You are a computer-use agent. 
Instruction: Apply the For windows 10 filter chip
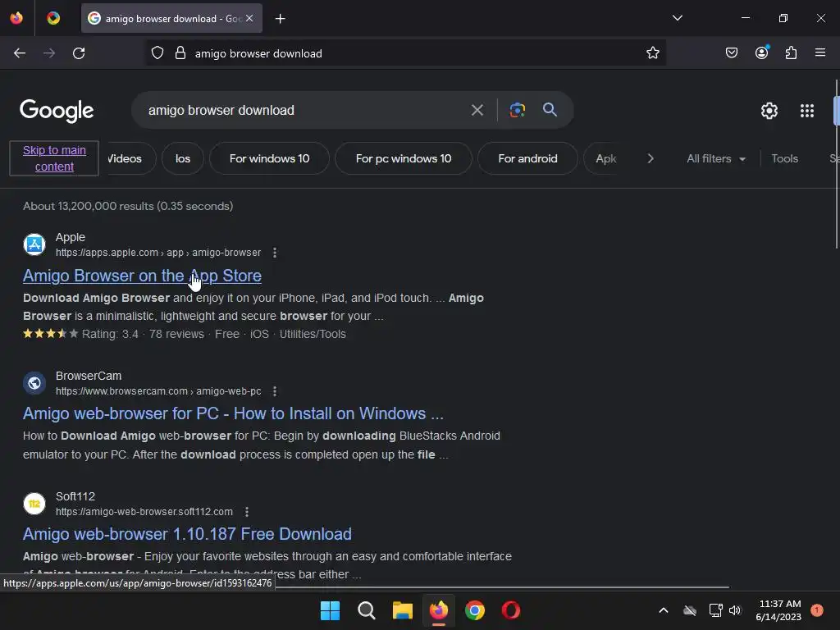coord(269,158)
